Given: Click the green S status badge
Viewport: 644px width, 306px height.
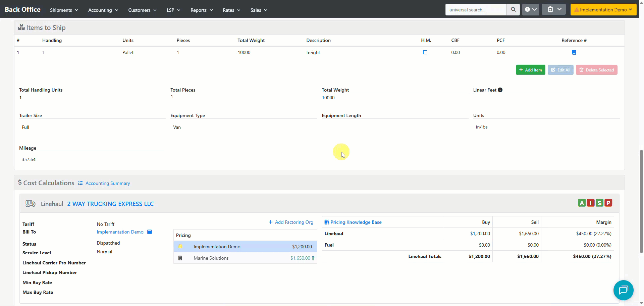Looking at the screenshot, I should (x=599, y=203).
